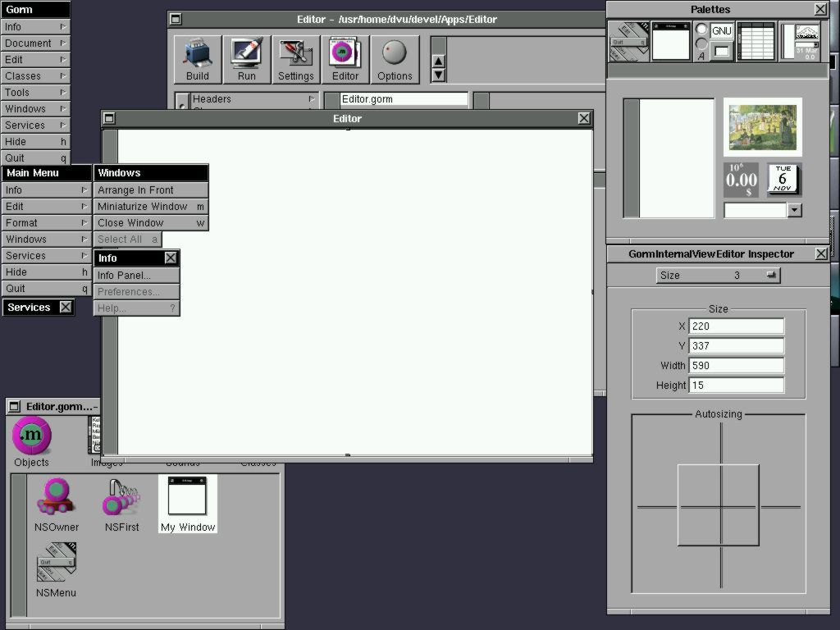Image resolution: width=840 pixels, height=630 pixels.
Task: Select the Options knob icon
Action: tap(395, 59)
